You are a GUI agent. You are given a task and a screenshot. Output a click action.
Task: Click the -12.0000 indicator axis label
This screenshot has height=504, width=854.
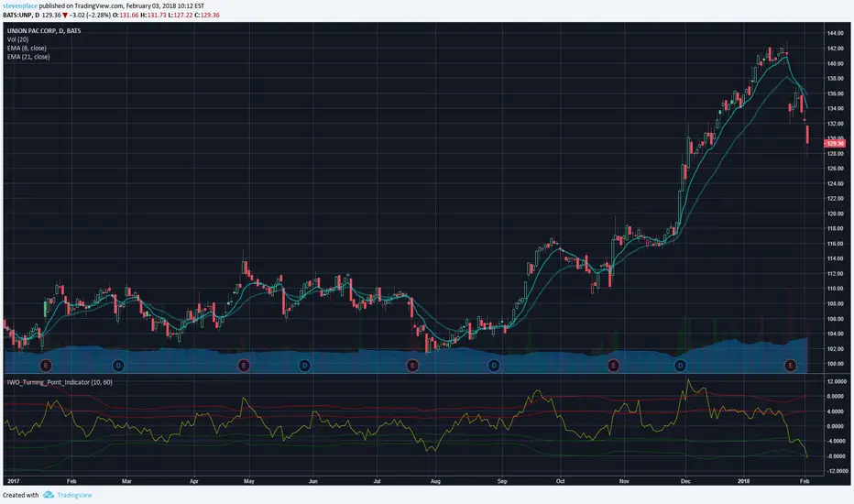[836, 471]
